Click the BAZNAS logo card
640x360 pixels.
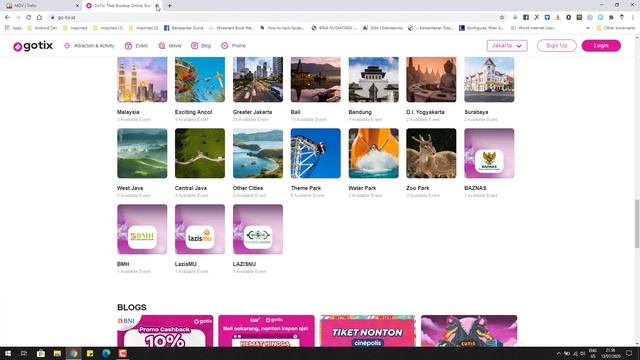coord(489,153)
